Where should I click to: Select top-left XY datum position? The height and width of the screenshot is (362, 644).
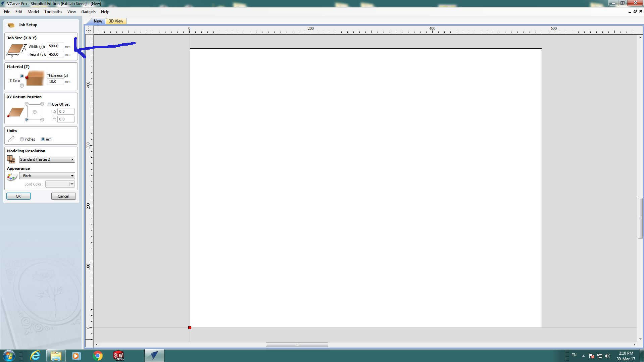[x=27, y=104]
